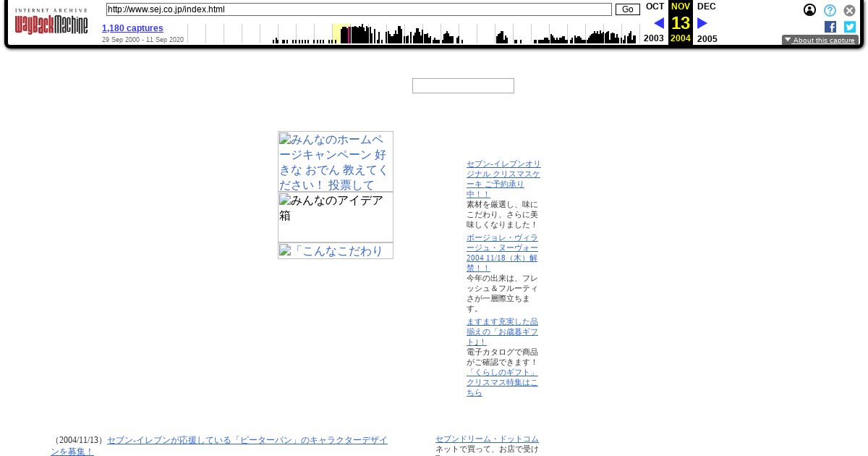Select the large 13 day number
This screenshot has width=868, height=456.
(x=681, y=23)
